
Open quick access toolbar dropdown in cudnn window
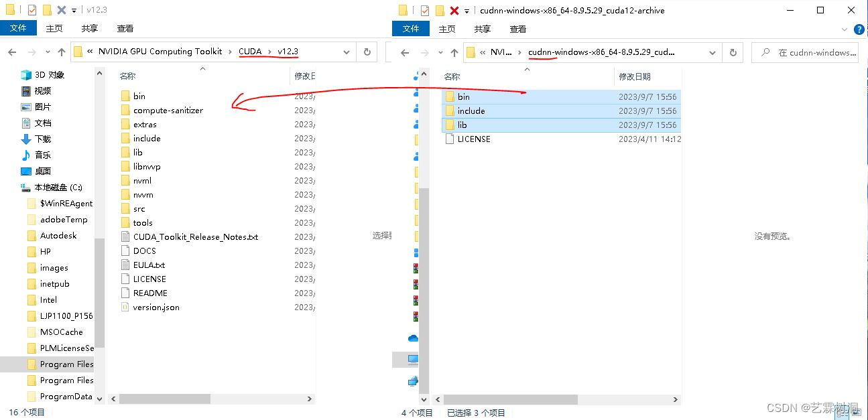click(x=467, y=11)
